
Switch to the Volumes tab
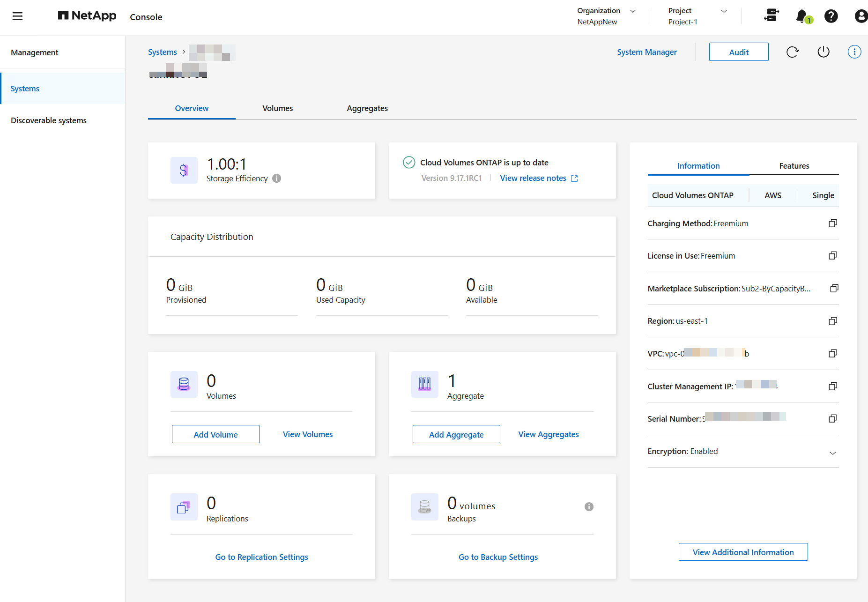[x=277, y=108]
